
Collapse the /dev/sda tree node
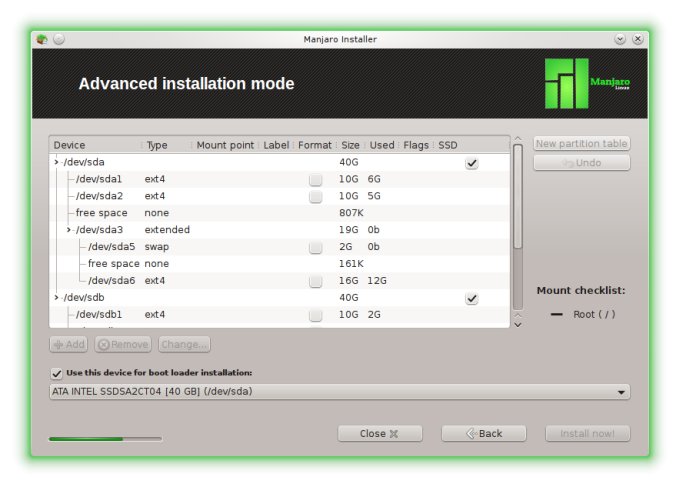(x=56, y=162)
